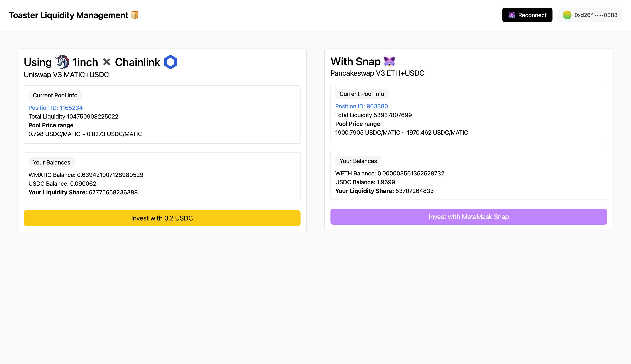Viewport: 631px width, 364px height.
Task: Click the cross symbol between 1inch and Chainlink
Action: pos(107,62)
